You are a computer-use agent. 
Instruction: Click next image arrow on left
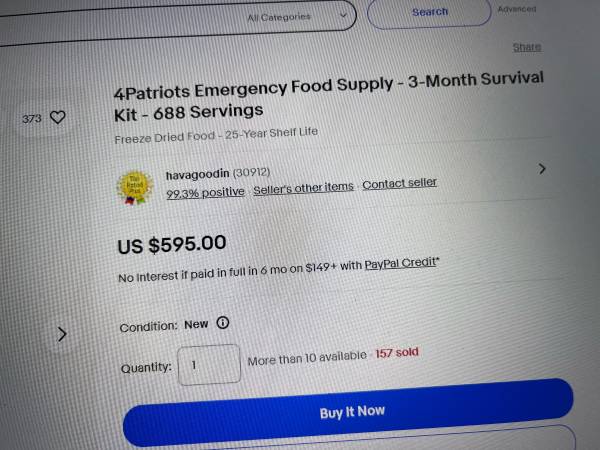click(x=62, y=334)
